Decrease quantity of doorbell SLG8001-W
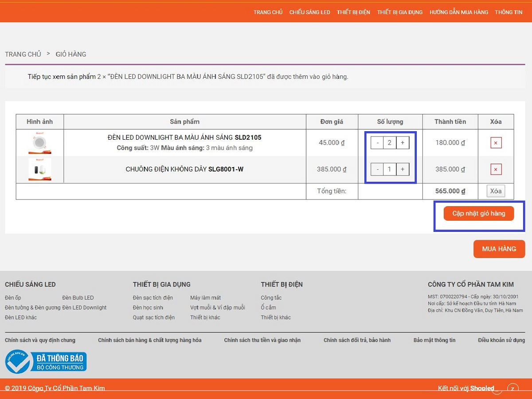The height and width of the screenshot is (399, 532). 377,169
